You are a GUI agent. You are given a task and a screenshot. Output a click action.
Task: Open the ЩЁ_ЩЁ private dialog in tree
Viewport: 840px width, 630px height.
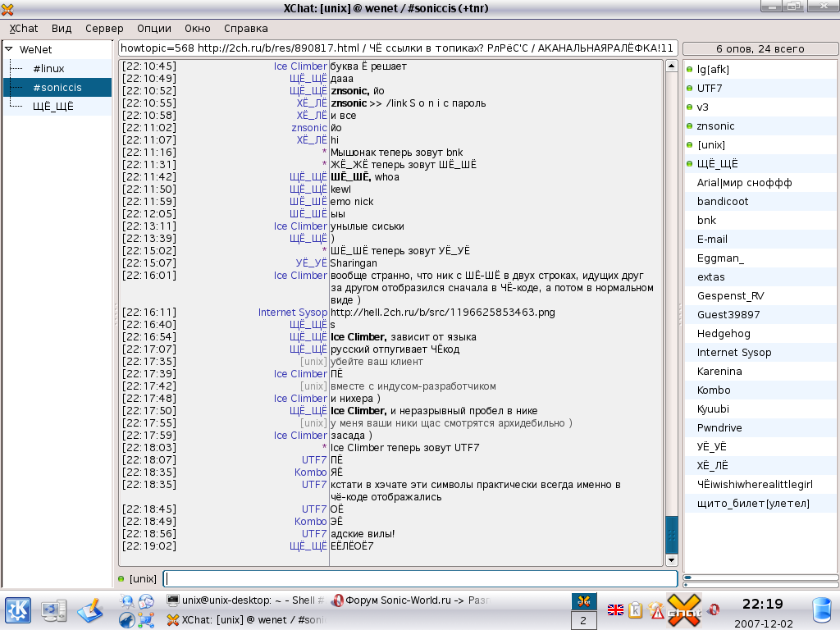coord(53,106)
